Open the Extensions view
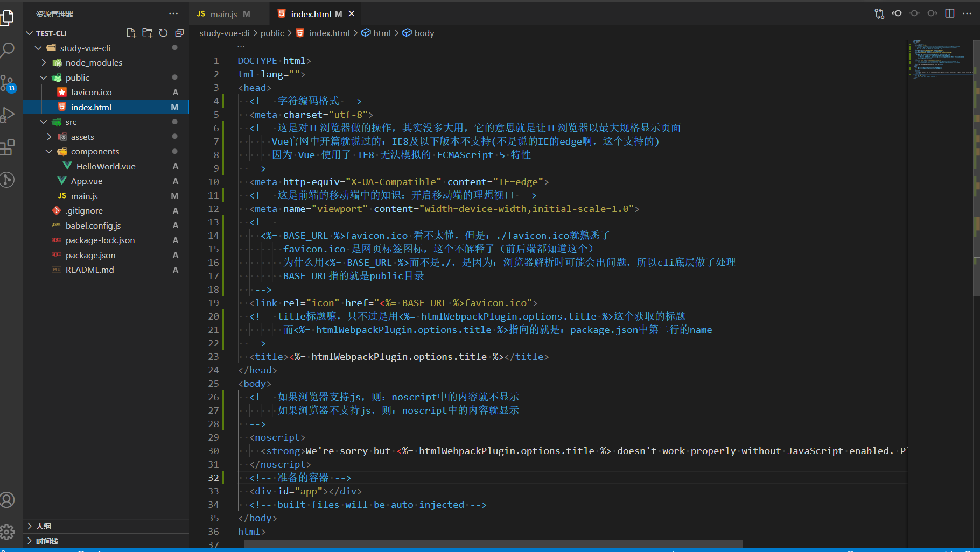 [x=6, y=147]
